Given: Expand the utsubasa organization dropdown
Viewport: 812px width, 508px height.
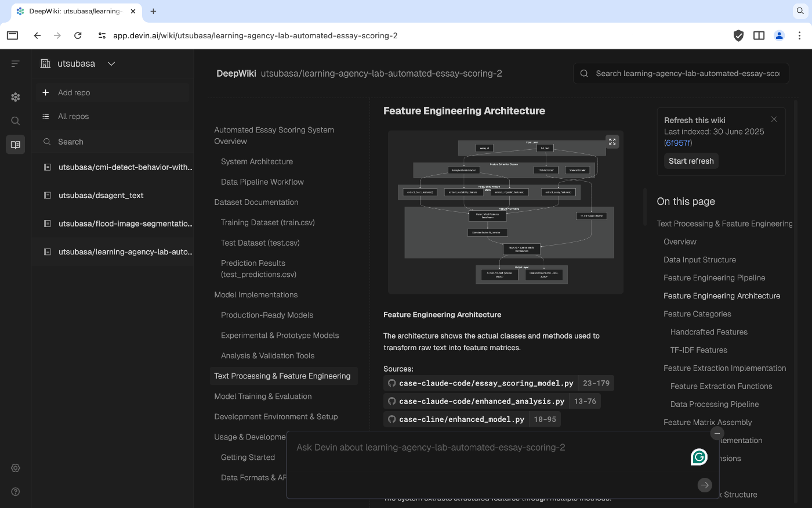Looking at the screenshot, I should pos(111,64).
